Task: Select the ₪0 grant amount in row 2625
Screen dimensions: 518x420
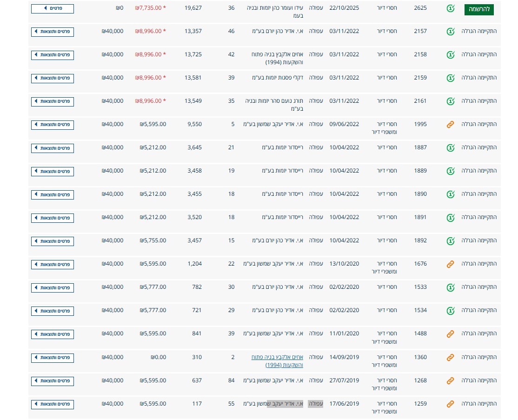Action: tap(120, 8)
